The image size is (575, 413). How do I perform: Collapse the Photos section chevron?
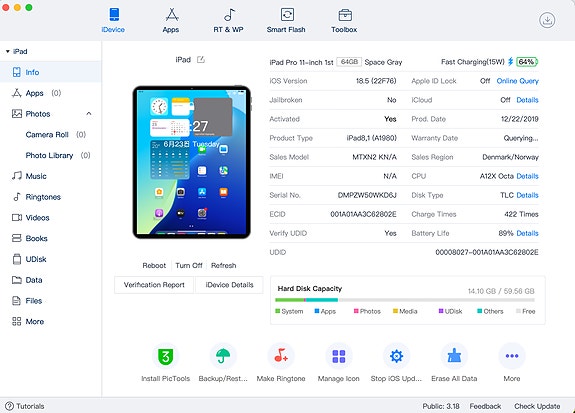pyautogui.click(x=89, y=114)
